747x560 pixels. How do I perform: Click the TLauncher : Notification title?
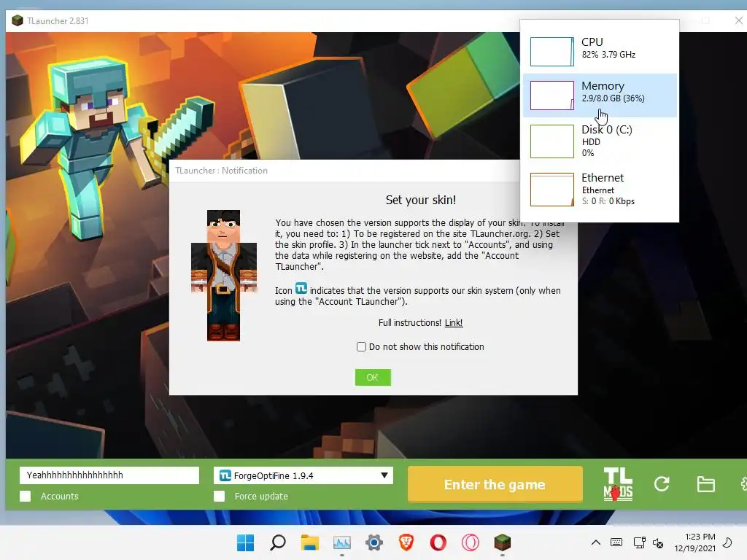point(222,171)
